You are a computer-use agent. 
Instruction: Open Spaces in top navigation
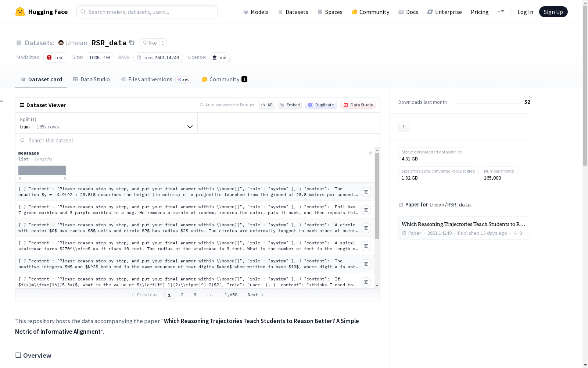pyautogui.click(x=330, y=12)
